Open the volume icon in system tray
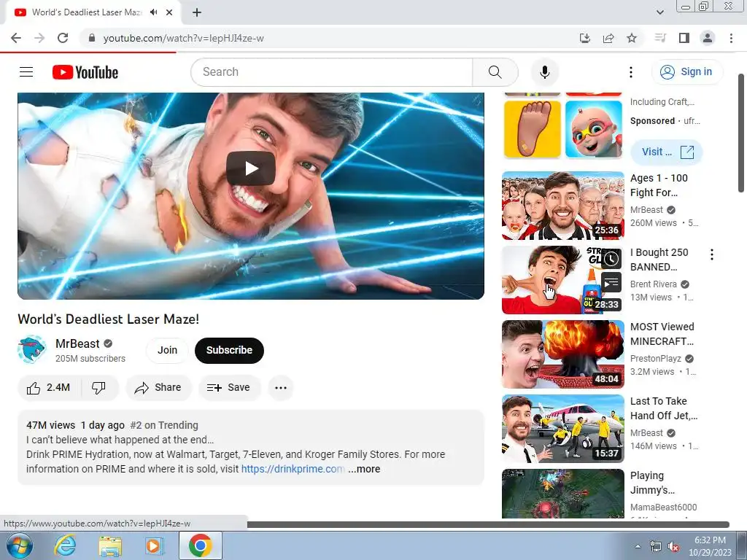The image size is (747, 560). click(x=673, y=547)
